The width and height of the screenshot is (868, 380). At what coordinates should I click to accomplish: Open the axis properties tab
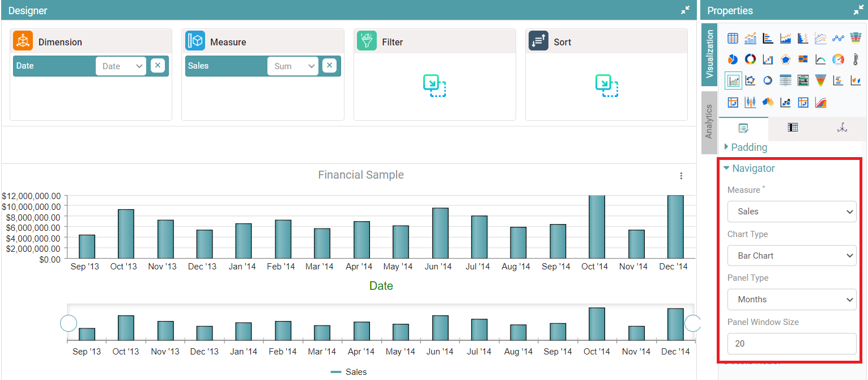(x=841, y=128)
